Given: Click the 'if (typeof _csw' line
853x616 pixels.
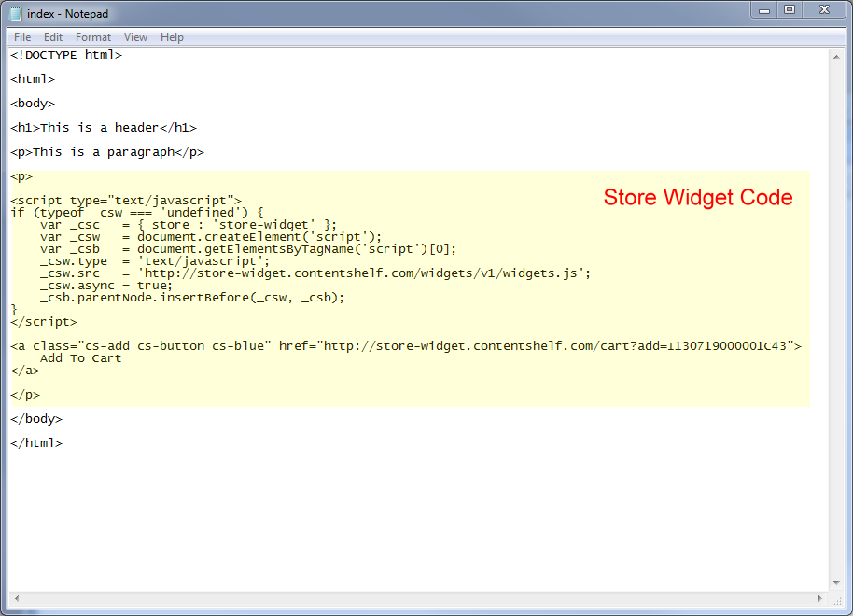Looking at the screenshot, I should [136, 213].
